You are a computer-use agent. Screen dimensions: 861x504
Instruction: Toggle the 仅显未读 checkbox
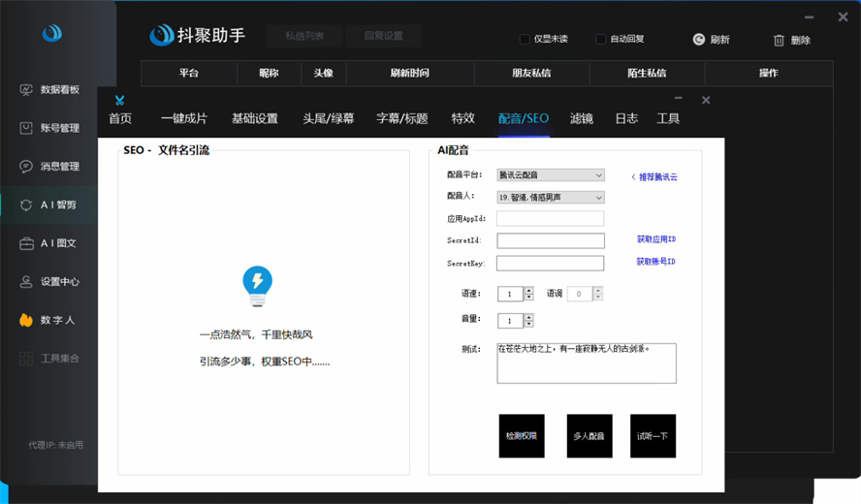525,39
